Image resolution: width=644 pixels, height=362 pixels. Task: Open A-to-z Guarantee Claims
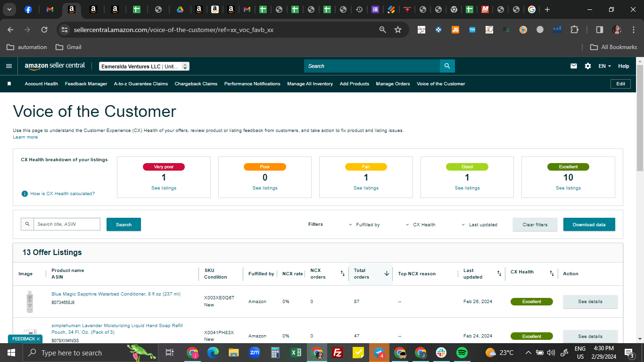coord(141,84)
